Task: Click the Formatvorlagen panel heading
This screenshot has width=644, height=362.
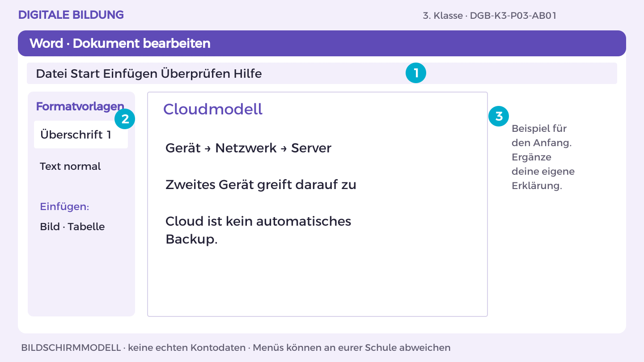Action: (80, 106)
